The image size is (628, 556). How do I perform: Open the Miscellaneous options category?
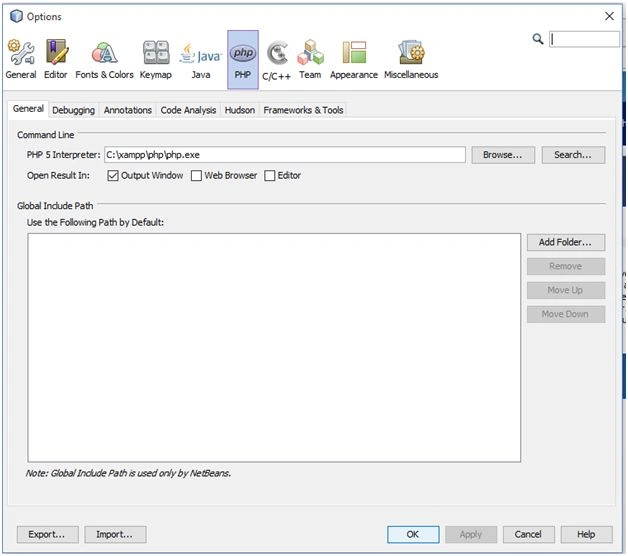pyautogui.click(x=411, y=59)
